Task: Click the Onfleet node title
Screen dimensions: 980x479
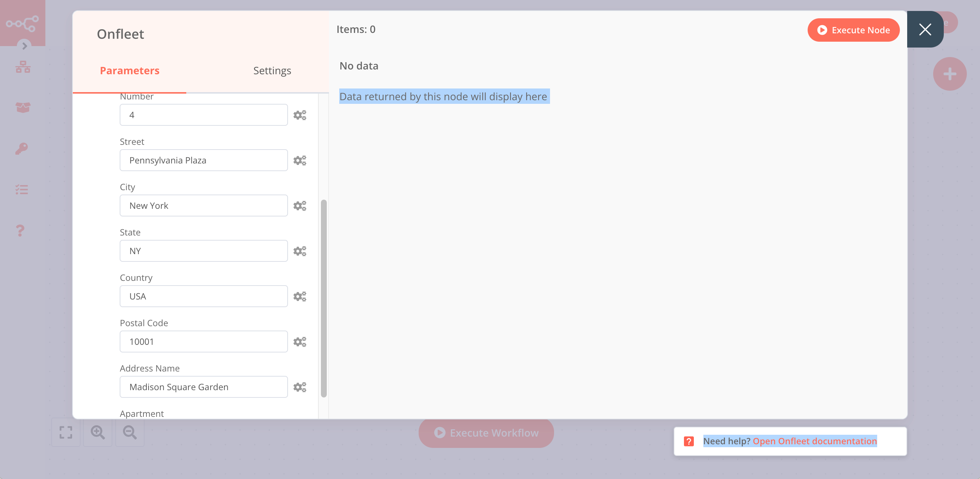Action: click(x=120, y=34)
